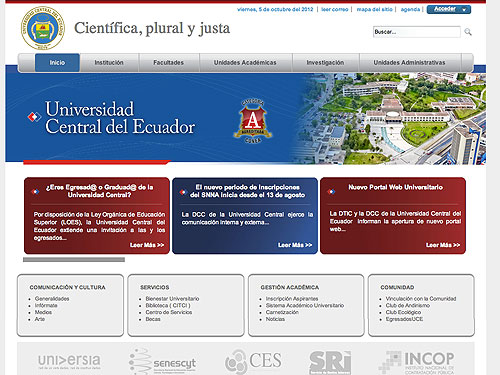Viewport: 500px width, 375px height.
Task: Open the Facultades navigation menu
Action: pyautogui.click(x=168, y=63)
